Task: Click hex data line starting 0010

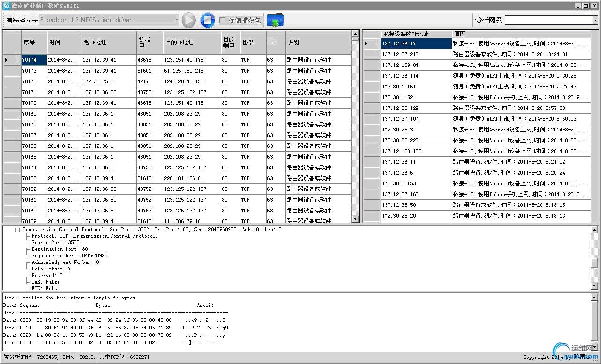Action: click(115, 328)
